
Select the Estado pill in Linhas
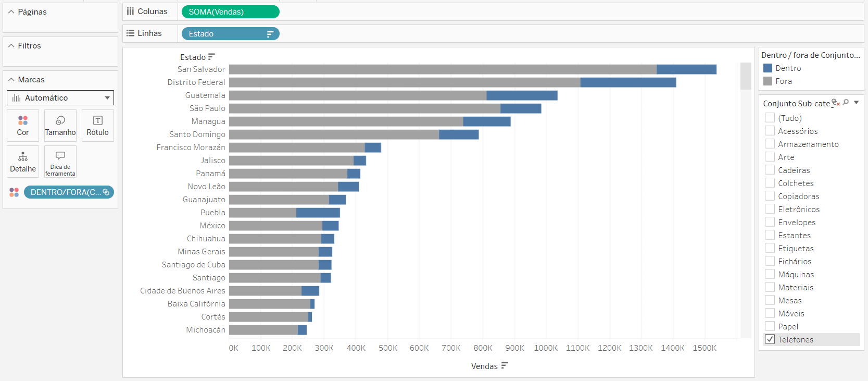click(x=231, y=34)
